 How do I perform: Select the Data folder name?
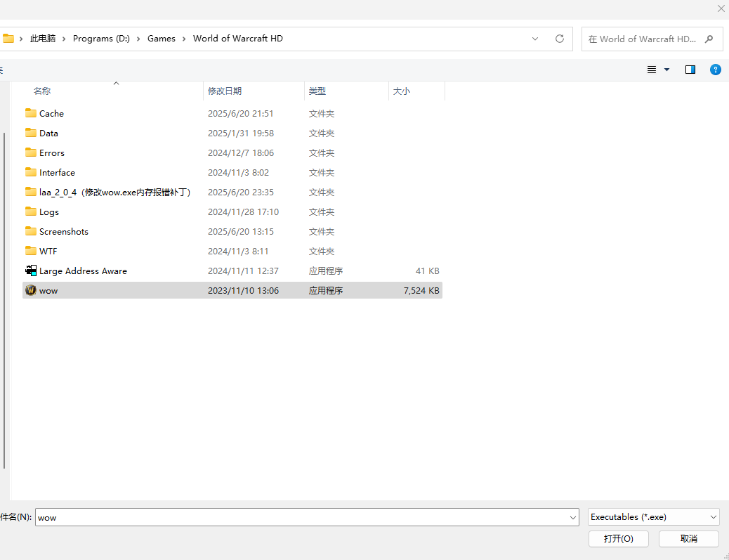click(x=48, y=133)
